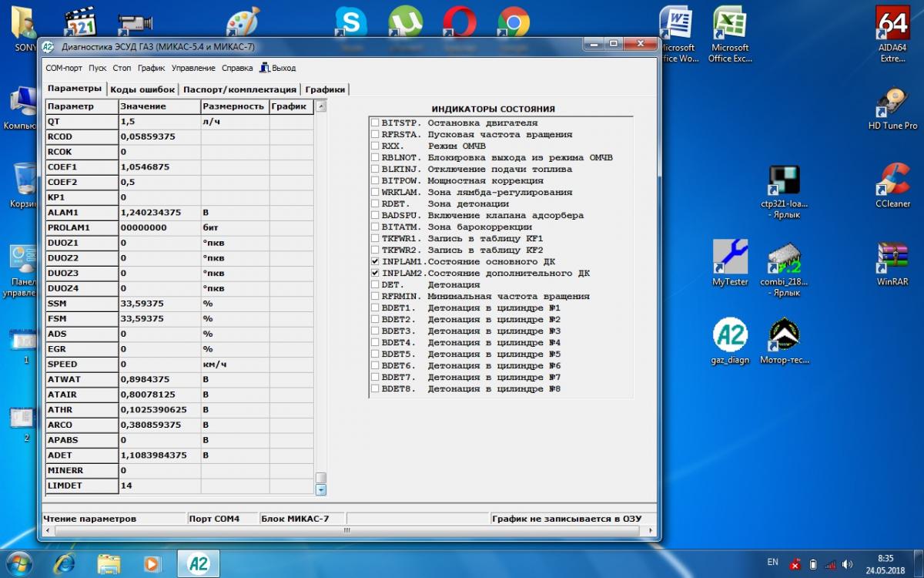Click parameter list scroll-up arrow

pyautogui.click(x=321, y=106)
